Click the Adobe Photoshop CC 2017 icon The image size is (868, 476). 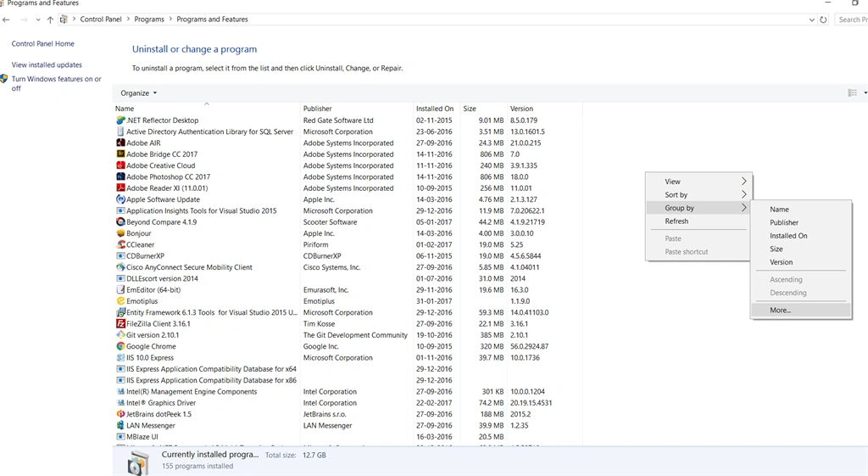click(x=120, y=176)
